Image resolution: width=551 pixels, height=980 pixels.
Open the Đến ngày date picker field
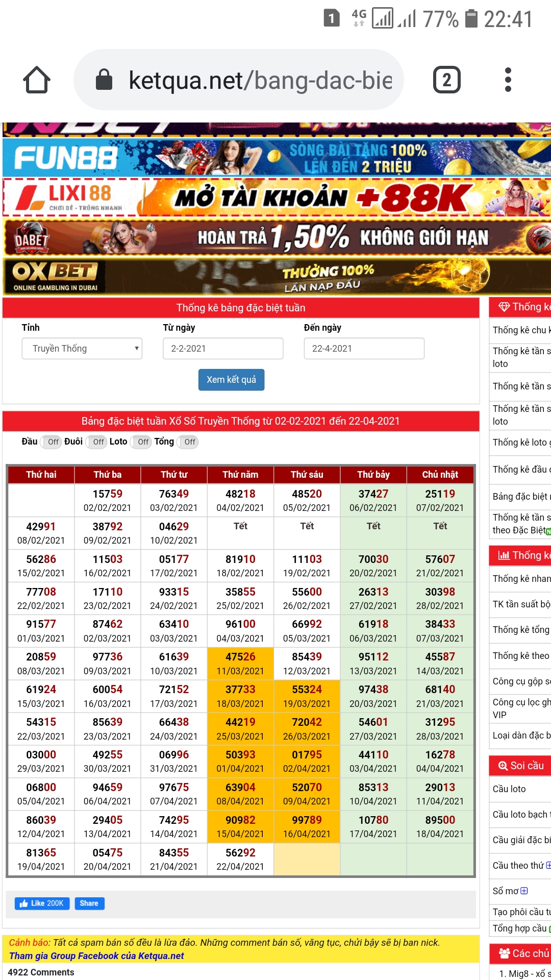(x=364, y=349)
